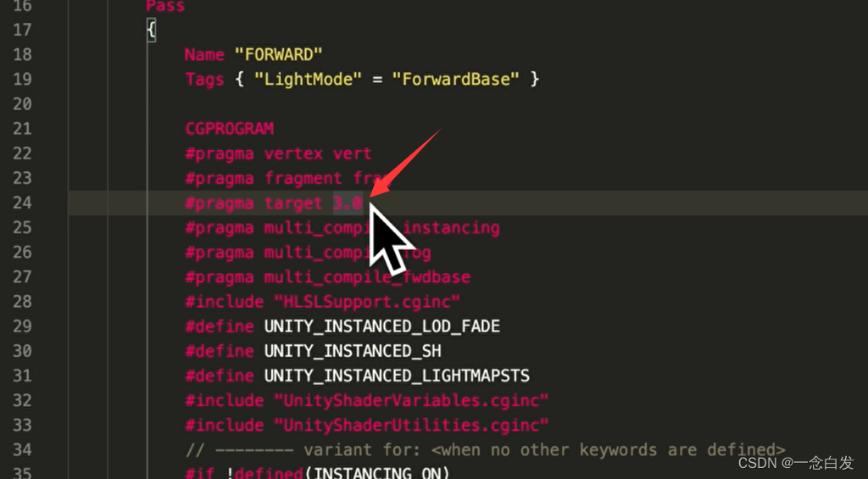Click UNITY_INSTANCED_SH define name
Screen dimensions: 868x479
coord(353,351)
